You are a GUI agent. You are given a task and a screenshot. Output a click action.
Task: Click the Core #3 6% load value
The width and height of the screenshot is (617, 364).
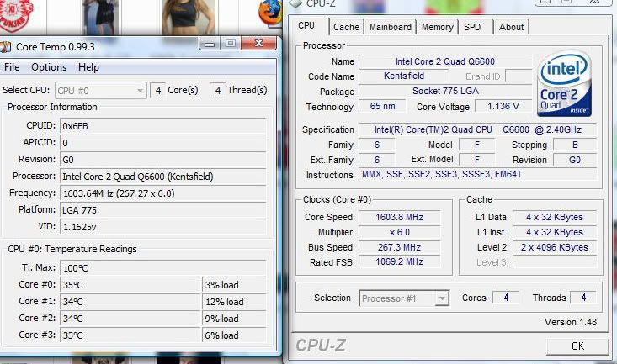pos(235,335)
